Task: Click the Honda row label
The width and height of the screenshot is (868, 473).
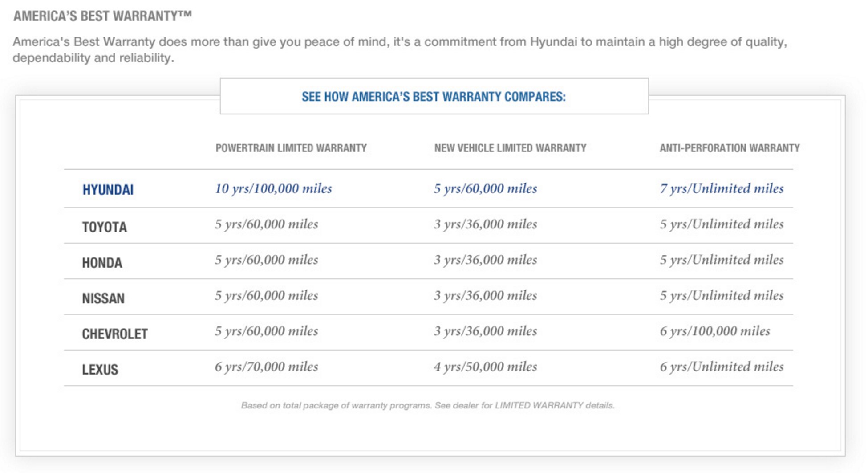Action: pos(102,263)
